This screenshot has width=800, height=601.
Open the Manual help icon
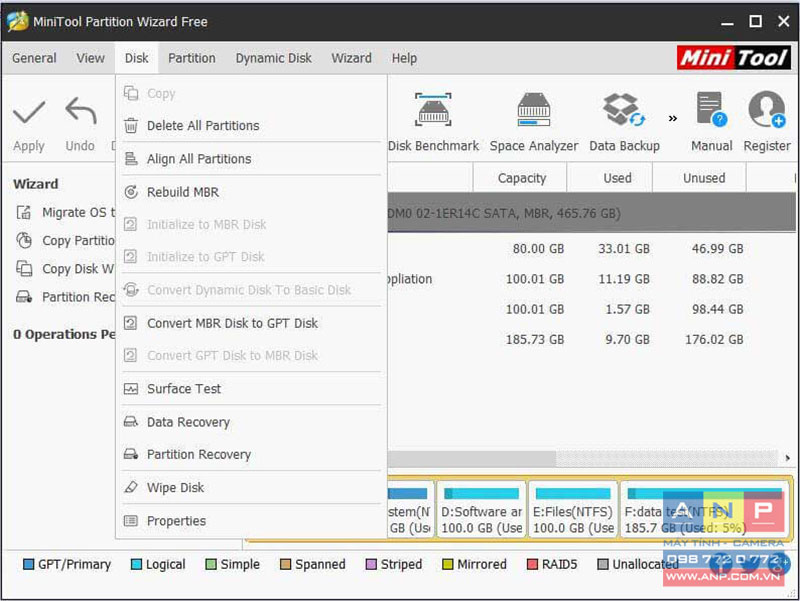pyautogui.click(x=711, y=109)
